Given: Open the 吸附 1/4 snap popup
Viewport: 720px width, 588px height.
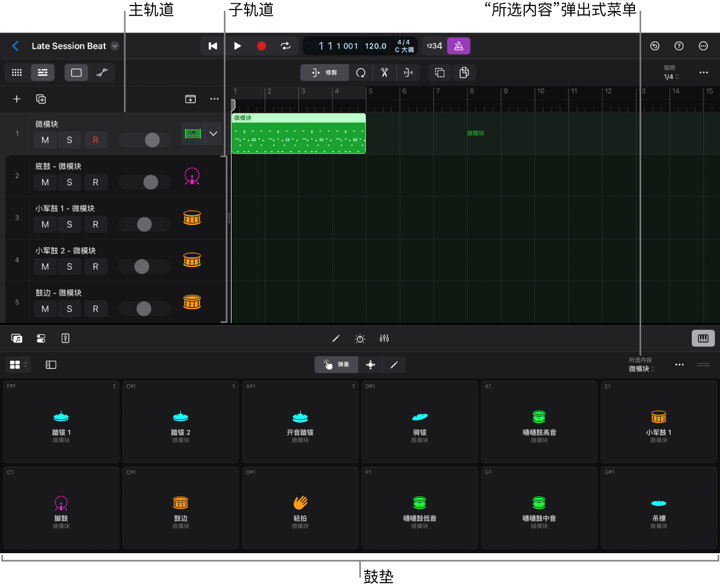Looking at the screenshot, I should (x=671, y=72).
